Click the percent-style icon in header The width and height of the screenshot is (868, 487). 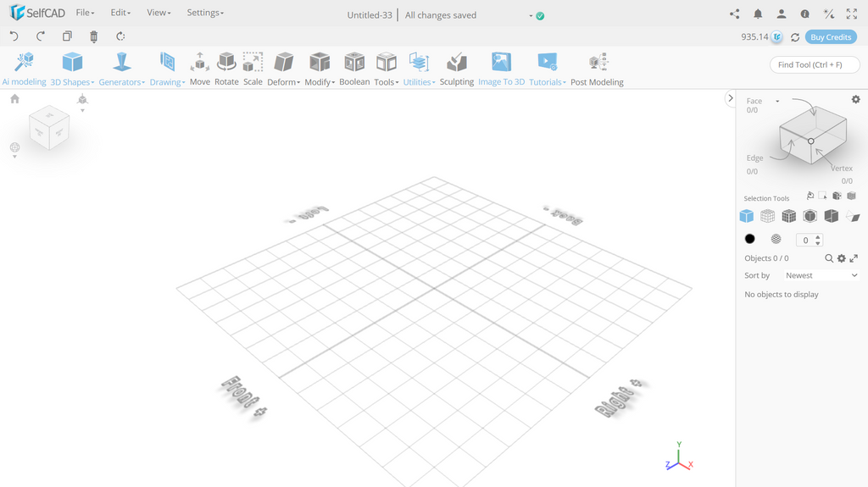click(x=829, y=14)
